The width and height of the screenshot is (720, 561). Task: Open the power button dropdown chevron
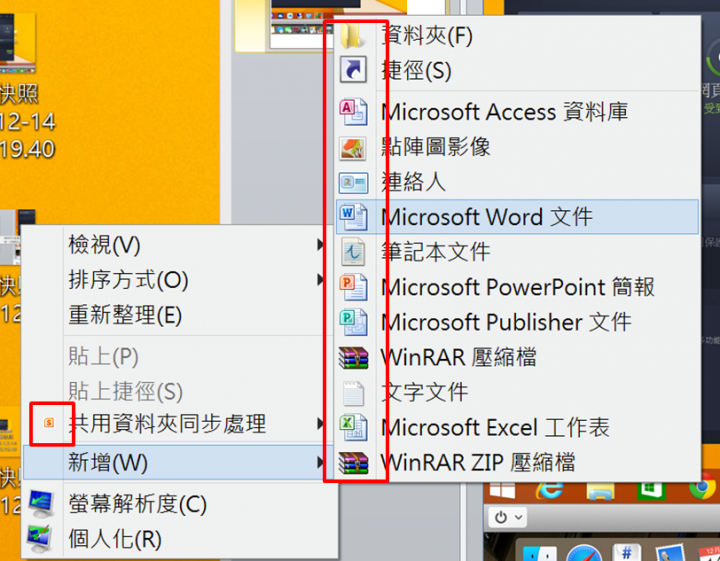point(518,517)
